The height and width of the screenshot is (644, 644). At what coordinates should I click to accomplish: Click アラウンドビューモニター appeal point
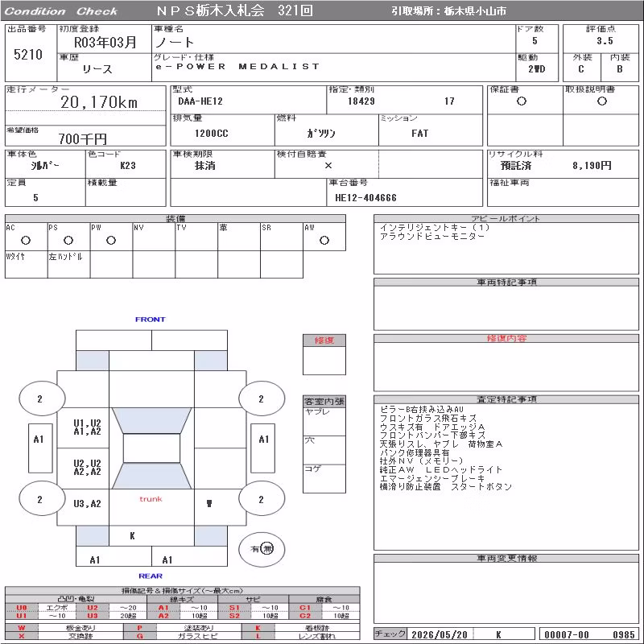pos(432,236)
